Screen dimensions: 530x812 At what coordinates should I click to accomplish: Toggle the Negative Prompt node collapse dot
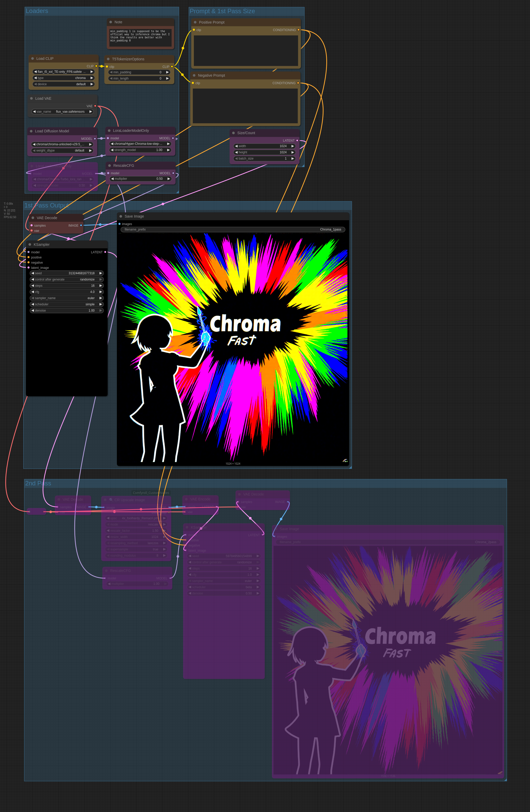(x=194, y=75)
